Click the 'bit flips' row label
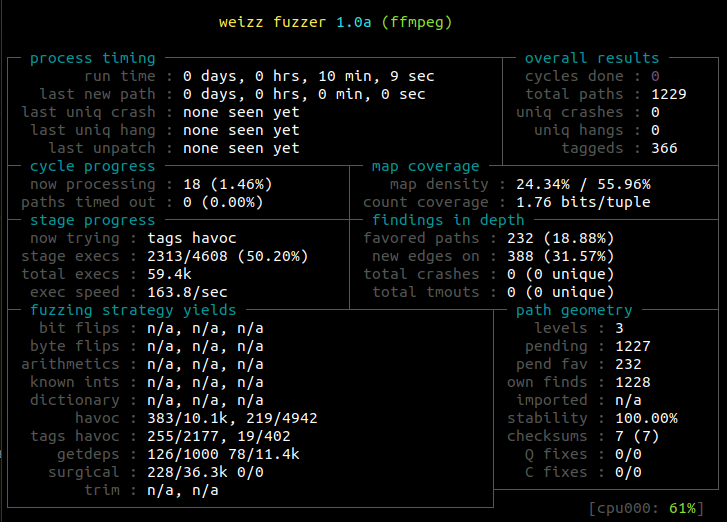This screenshot has height=522, width=727. pyautogui.click(x=79, y=328)
